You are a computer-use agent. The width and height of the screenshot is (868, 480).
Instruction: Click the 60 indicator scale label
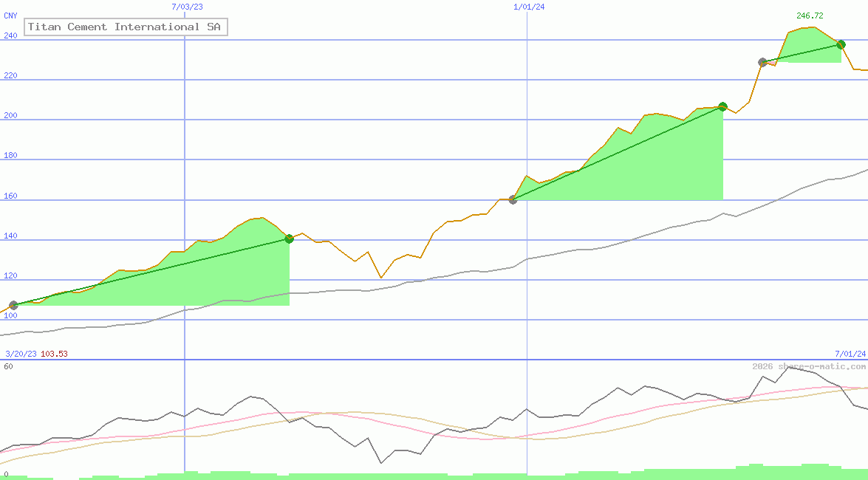(7, 366)
